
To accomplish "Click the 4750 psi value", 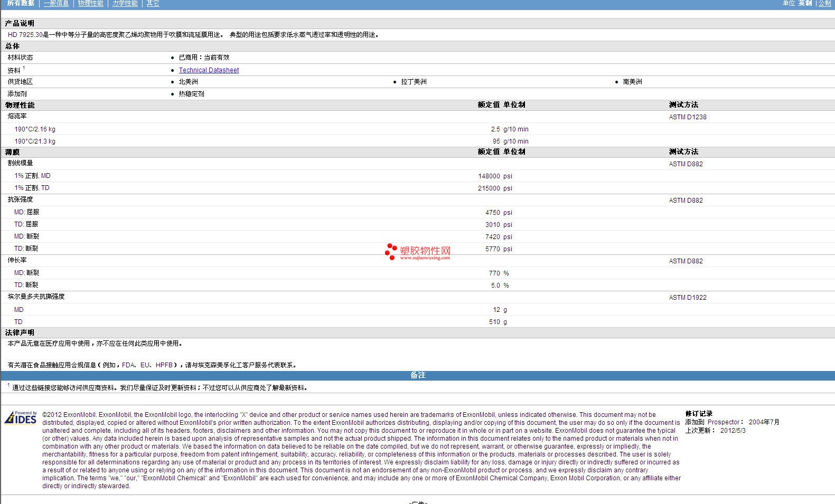I will [499, 213].
